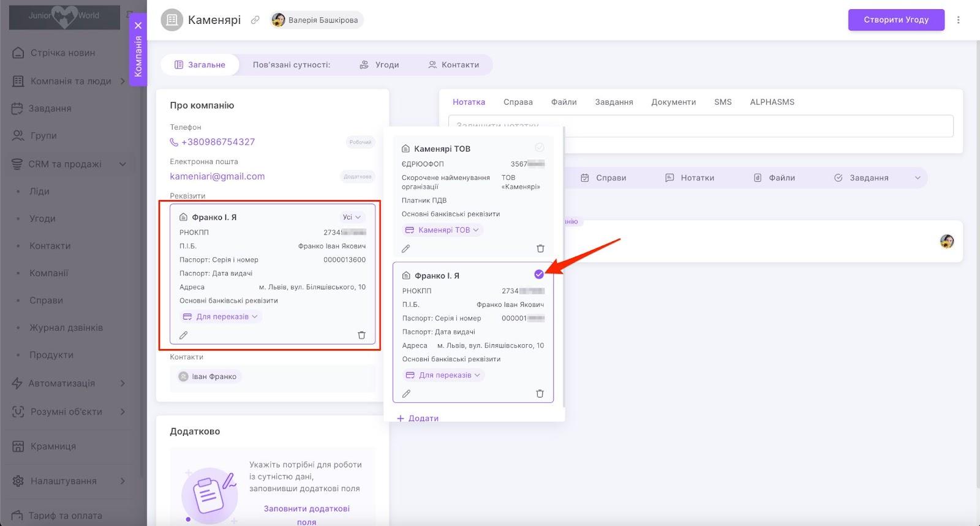Expand CRM та продажі sidebar section
The image size is (980, 526).
click(123, 164)
